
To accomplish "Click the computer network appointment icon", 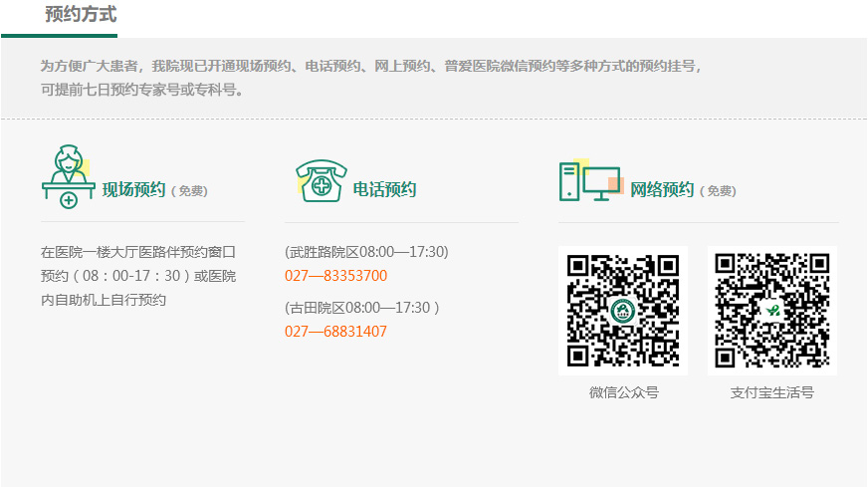I will (590, 180).
